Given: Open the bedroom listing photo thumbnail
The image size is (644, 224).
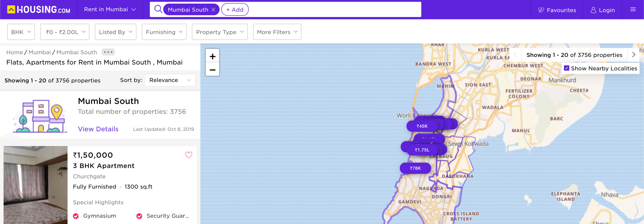Looking at the screenshot, I should coord(36,185).
